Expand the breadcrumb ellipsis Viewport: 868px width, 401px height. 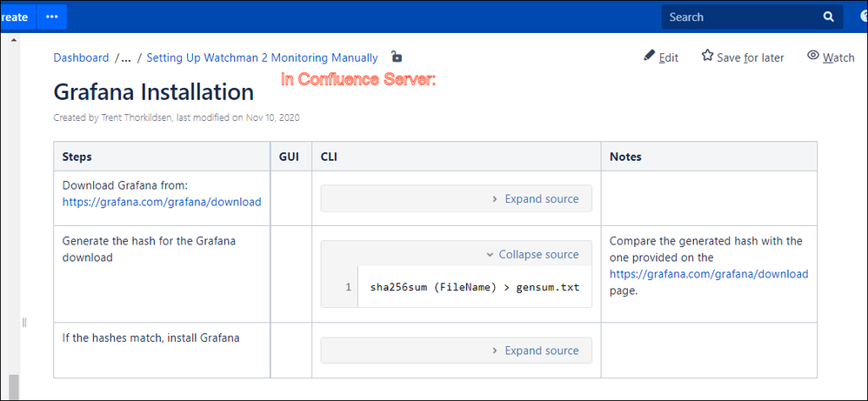tap(126, 57)
